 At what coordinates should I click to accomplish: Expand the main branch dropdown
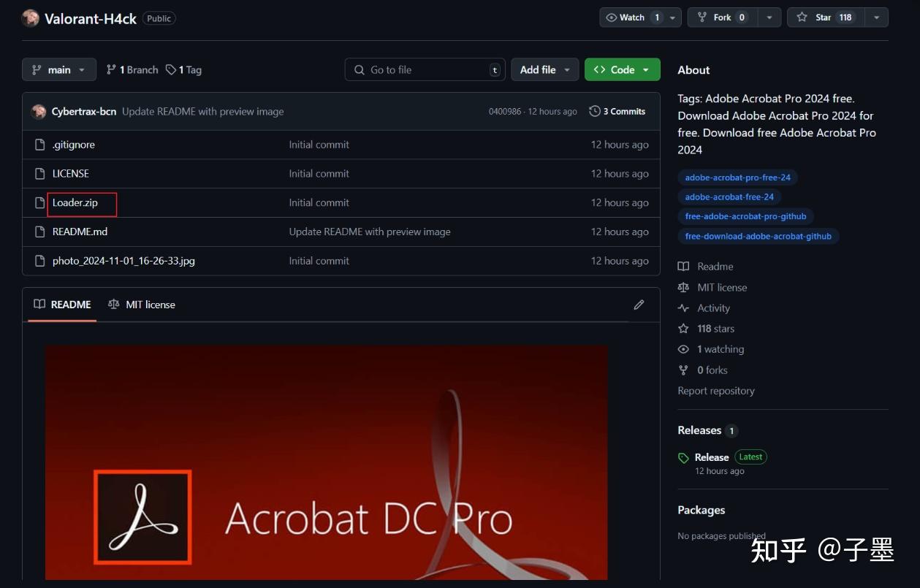59,70
